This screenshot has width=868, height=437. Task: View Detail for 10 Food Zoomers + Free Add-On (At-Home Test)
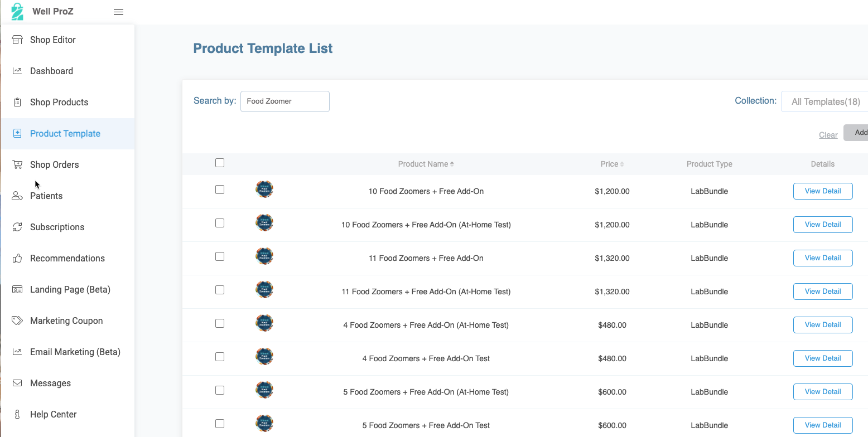click(823, 225)
